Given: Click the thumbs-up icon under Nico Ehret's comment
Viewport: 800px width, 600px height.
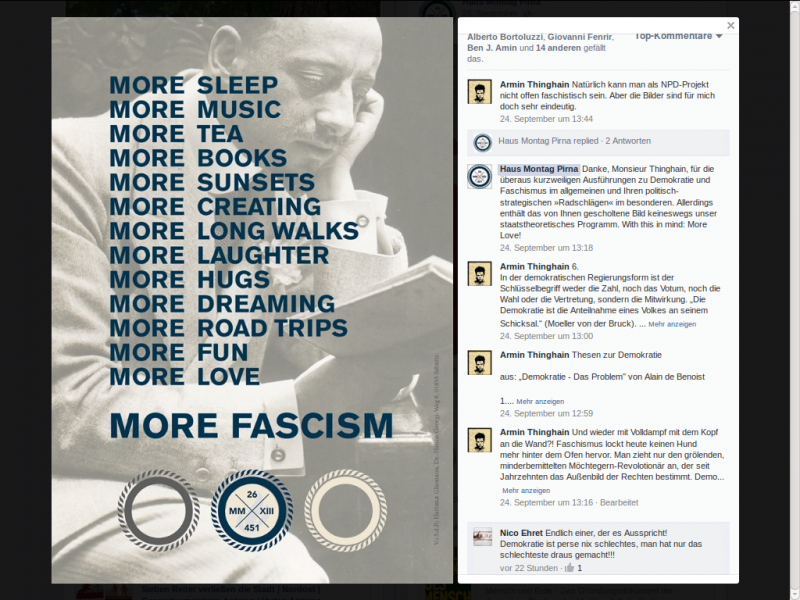Looking at the screenshot, I should (569, 568).
